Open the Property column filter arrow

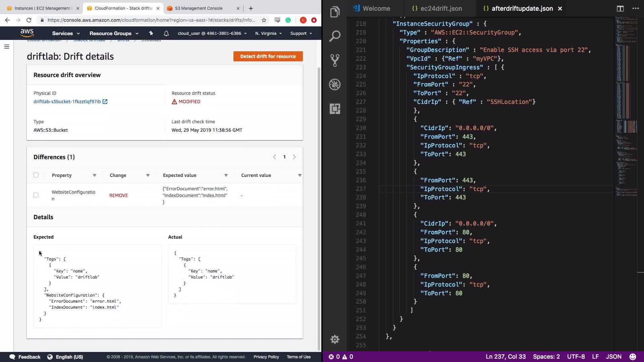tap(95, 175)
